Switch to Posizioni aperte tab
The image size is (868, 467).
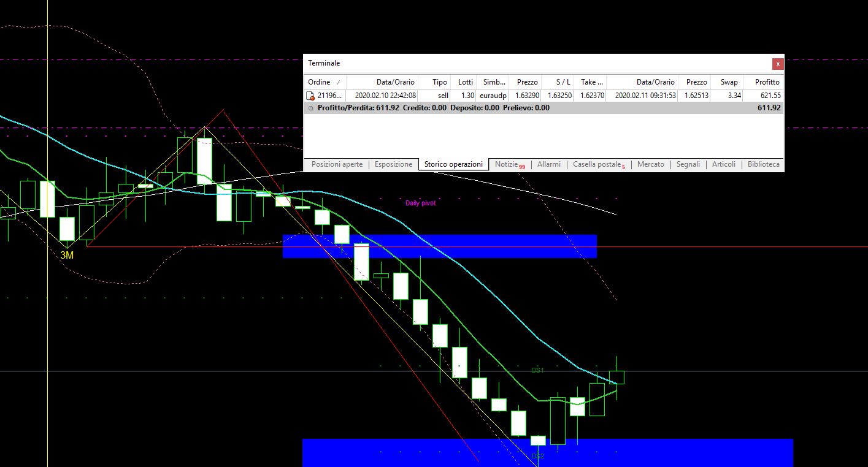(x=337, y=164)
